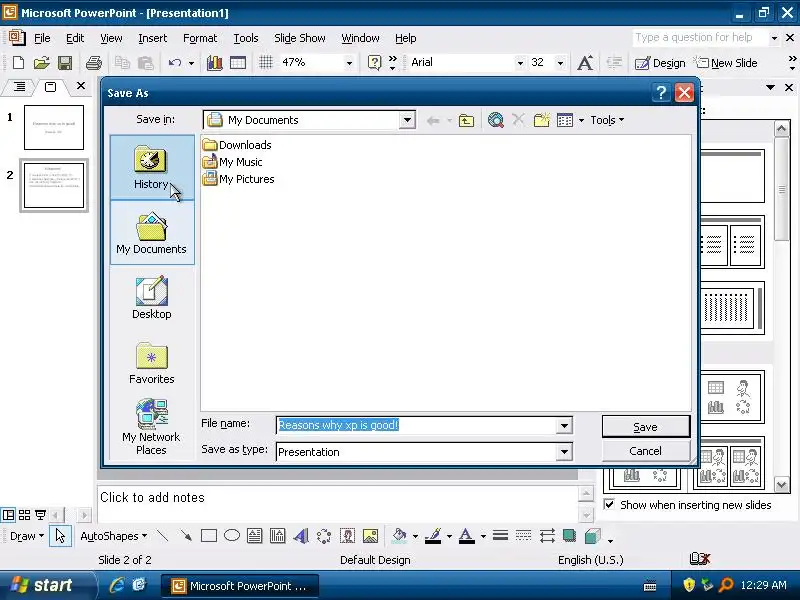Click the New blank presentation toolbar icon
Image resolution: width=800 pixels, height=600 pixels.
(18, 63)
